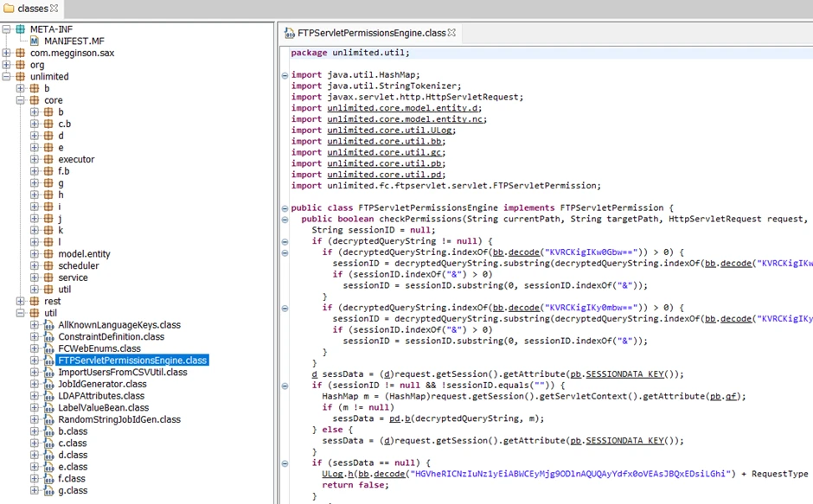This screenshot has width=813, height=504.
Task: Click the class icon beside RandomStringJobIdGen.class
Action: (x=48, y=419)
